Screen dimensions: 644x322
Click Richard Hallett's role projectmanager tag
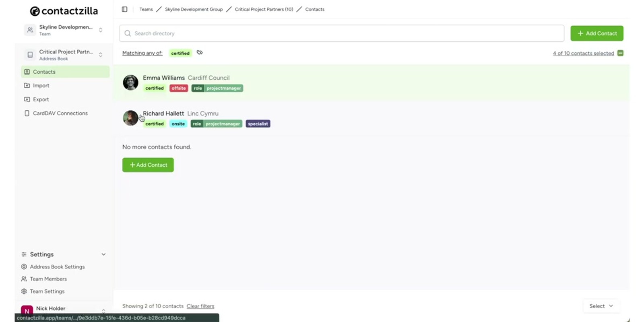point(217,124)
